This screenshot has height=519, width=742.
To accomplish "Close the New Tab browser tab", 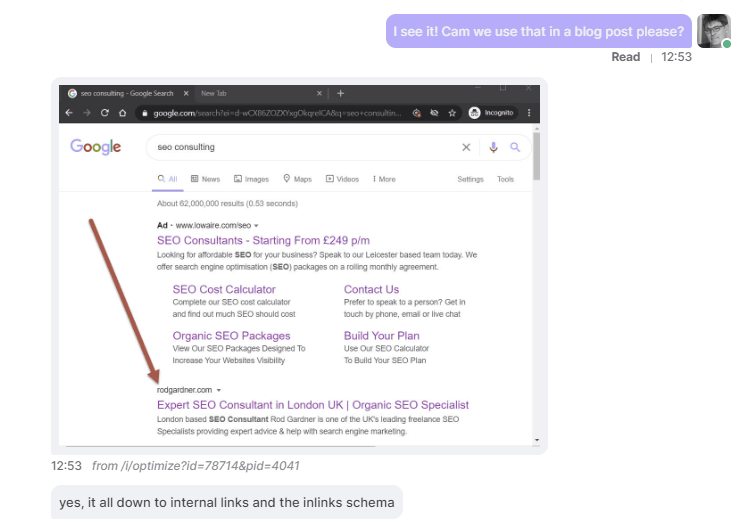I will (319, 94).
